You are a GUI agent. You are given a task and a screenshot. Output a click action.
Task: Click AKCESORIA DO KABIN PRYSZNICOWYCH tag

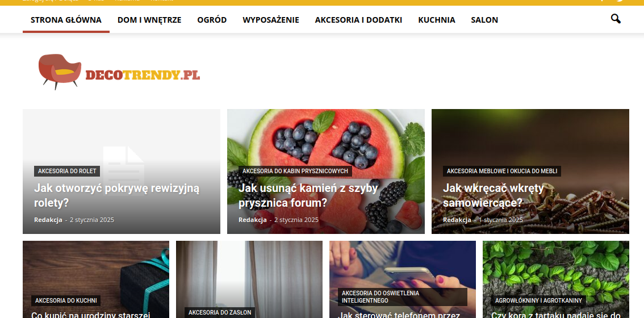[x=295, y=171]
